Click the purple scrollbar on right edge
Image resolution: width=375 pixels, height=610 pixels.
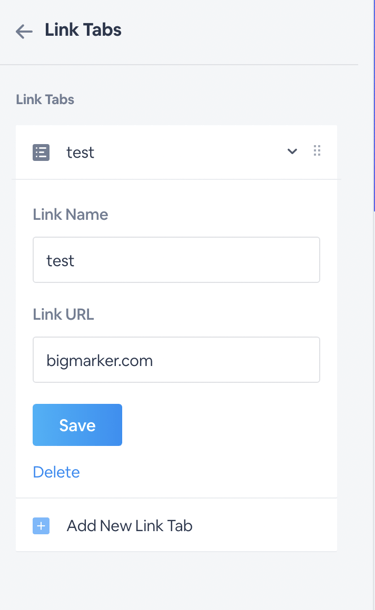coord(374,105)
